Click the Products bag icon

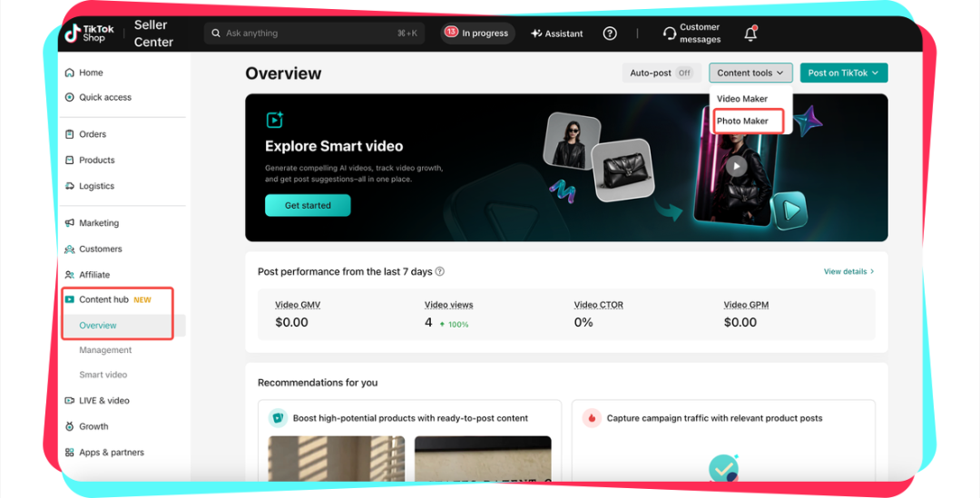(x=69, y=160)
